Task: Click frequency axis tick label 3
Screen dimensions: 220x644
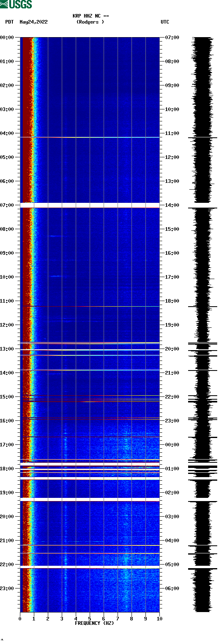Action: (62, 619)
